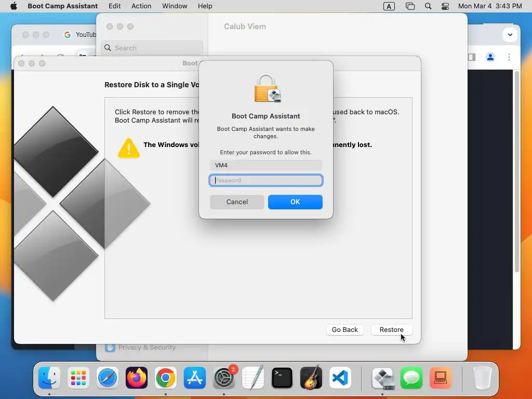
Task: Open TextEdit from the Dock
Action: pos(253,378)
